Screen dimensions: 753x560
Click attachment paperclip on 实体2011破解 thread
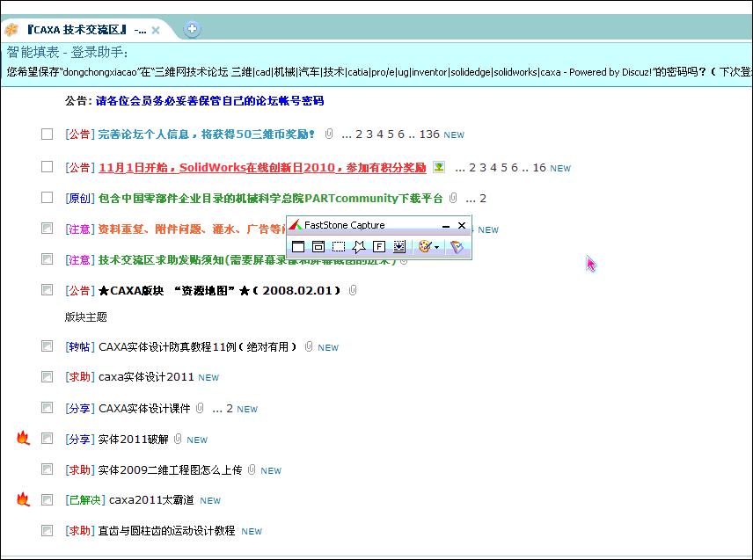click(178, 439)
